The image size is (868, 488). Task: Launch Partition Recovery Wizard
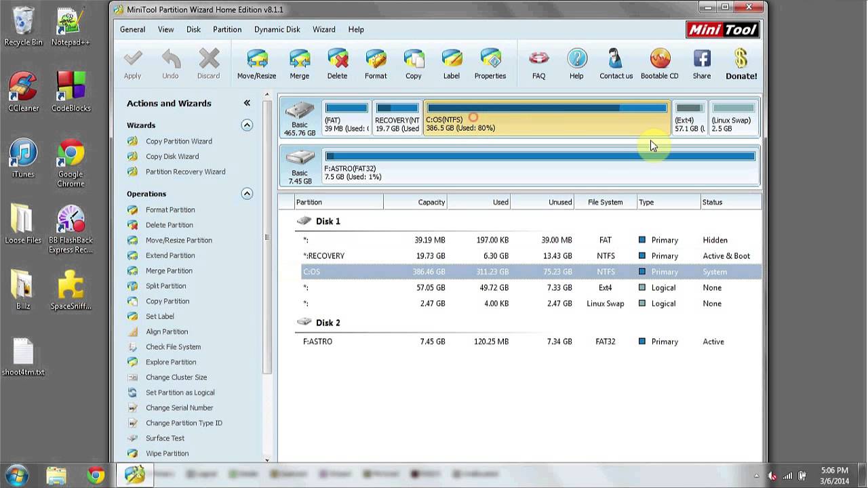(185, 171)
